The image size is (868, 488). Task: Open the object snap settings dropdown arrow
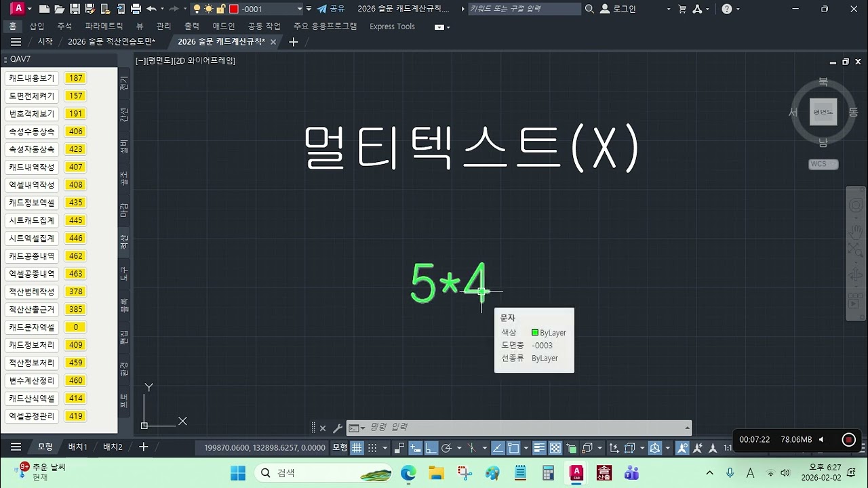click(x=526, y=448)
